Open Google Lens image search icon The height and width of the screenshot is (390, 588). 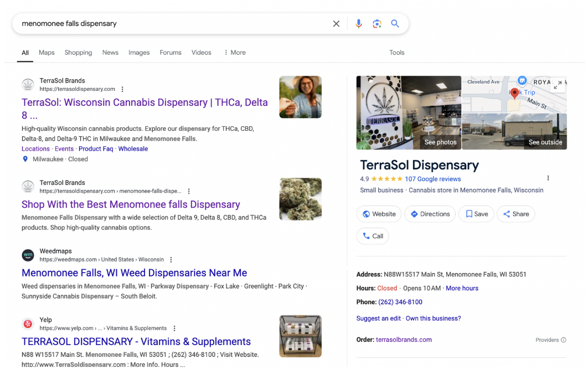377,24
